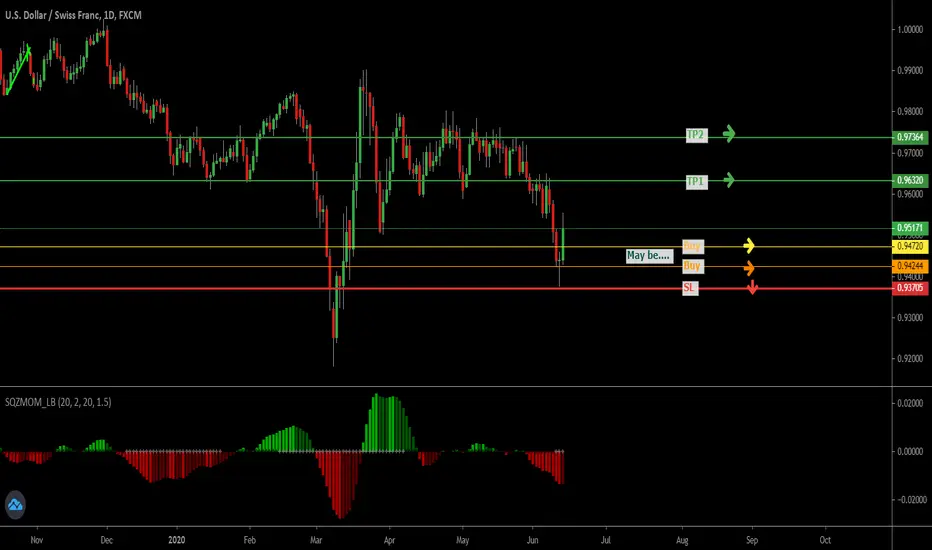This screenshot has width=932, height=550.
Task: Click the red 0.93705 price tag
Action: (x=910, y=288)
